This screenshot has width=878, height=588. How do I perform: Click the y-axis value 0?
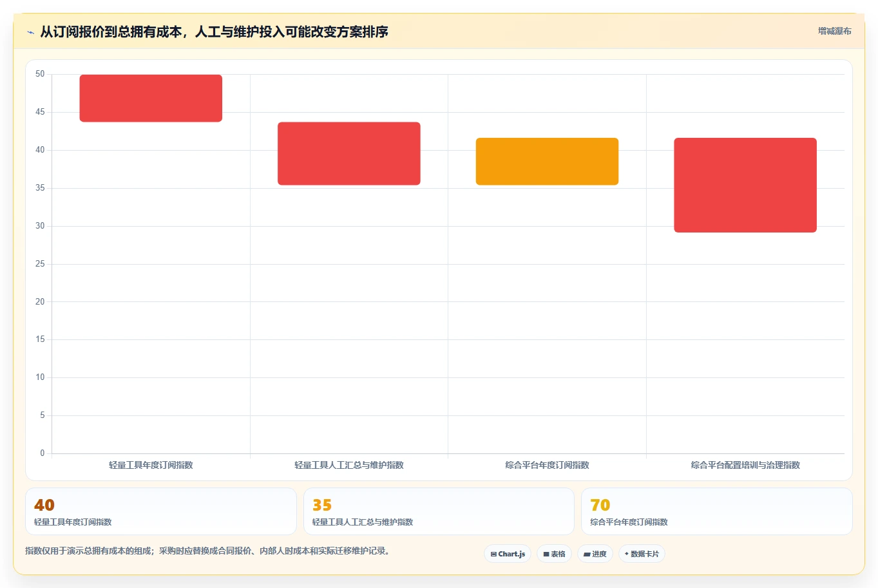click(x=43, y=453)
